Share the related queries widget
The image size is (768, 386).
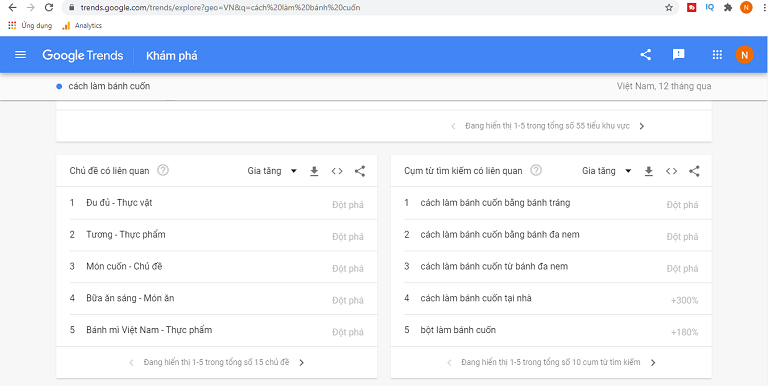click(x=695, y=171)
